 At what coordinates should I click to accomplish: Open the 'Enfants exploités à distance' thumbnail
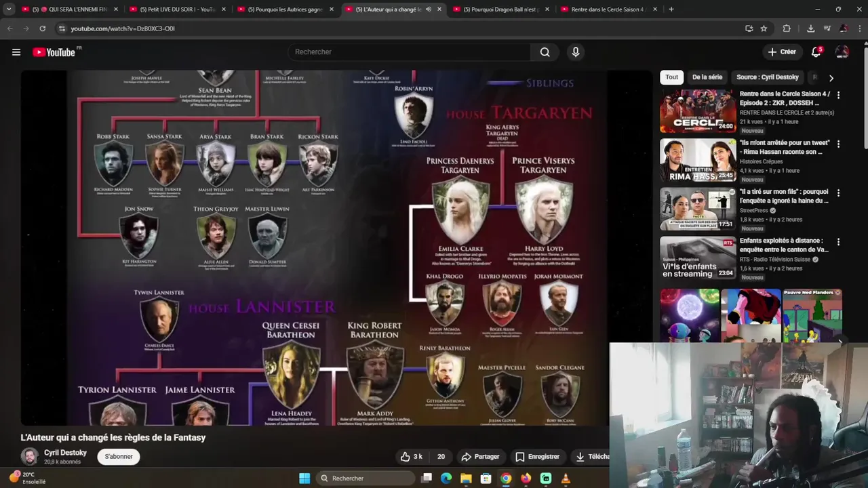(x=698, y=258)
